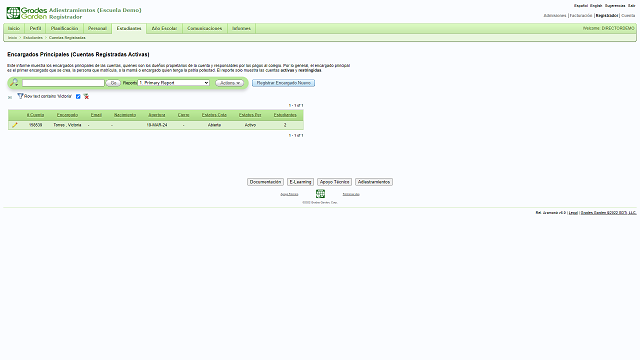640x360 pixels.
Task: Click the 'Torres , Victoria' cell
Action: [67, 125]
